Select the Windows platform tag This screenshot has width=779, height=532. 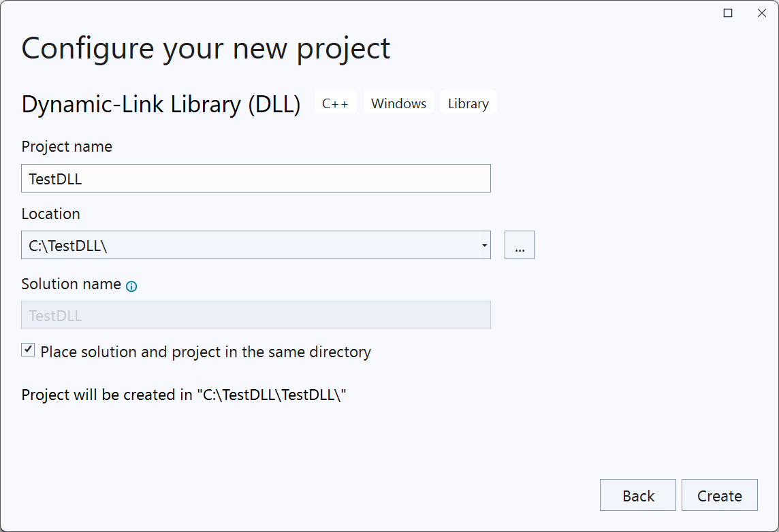point(398,103)
